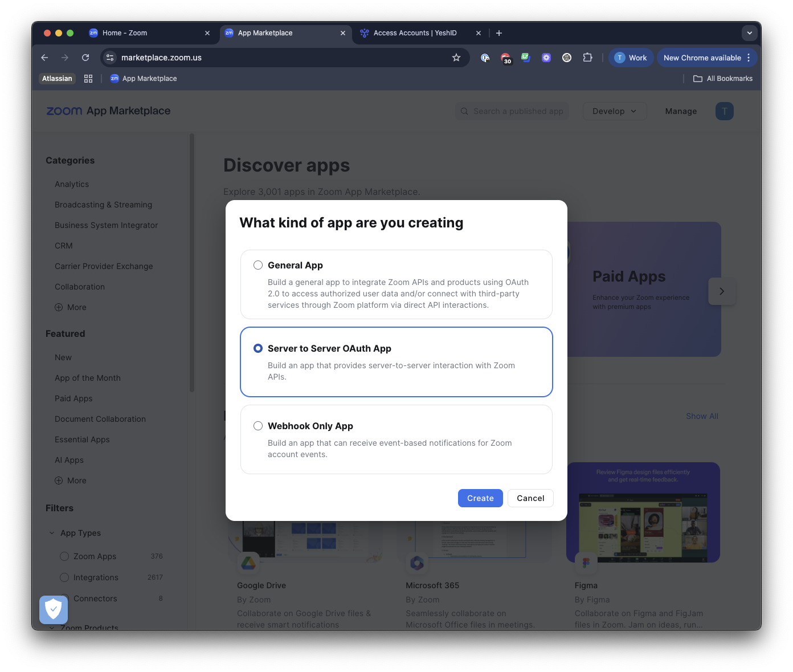
Task: Click the Create button
Action: coord(480,498)
